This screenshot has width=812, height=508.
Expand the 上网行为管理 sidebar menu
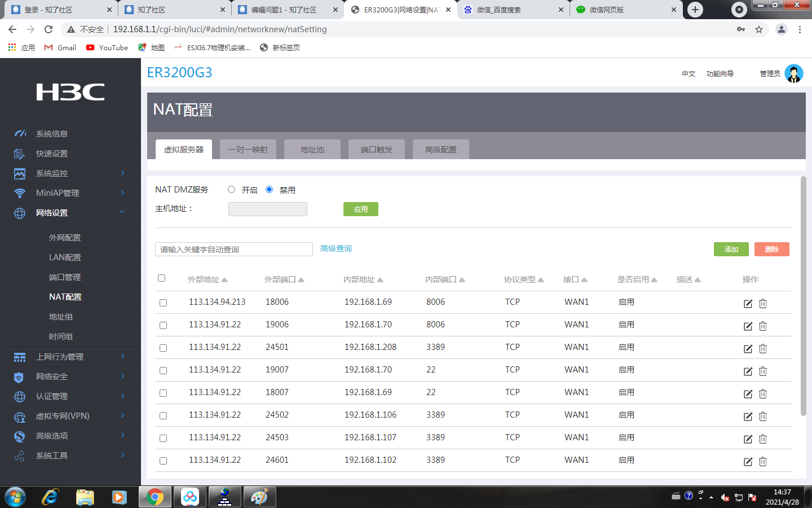(70, 357)
